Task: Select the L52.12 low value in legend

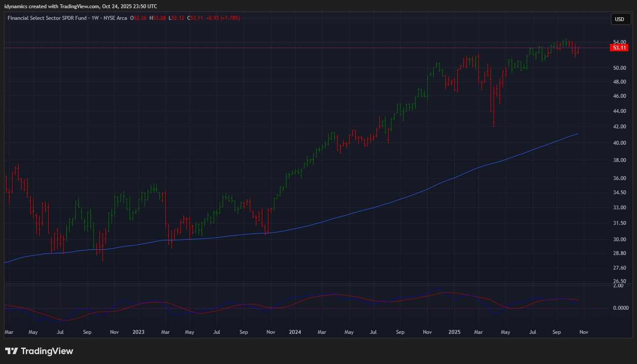Action: 177,18
